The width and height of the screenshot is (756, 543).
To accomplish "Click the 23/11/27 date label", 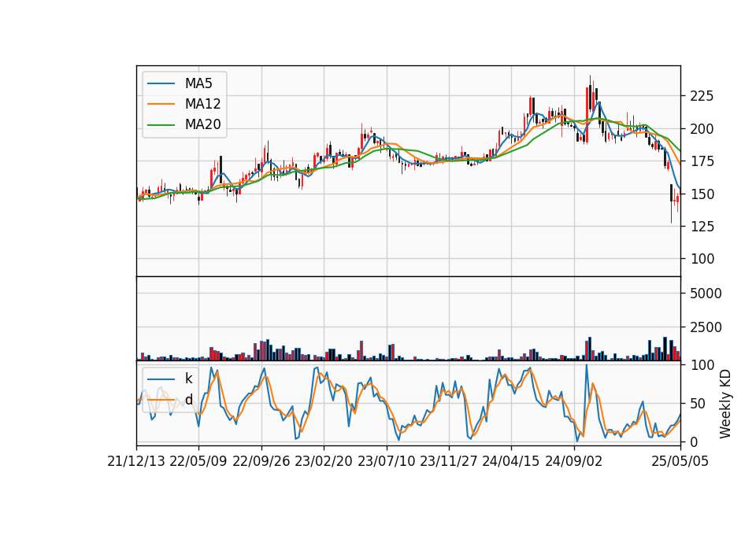I will 448,462.
